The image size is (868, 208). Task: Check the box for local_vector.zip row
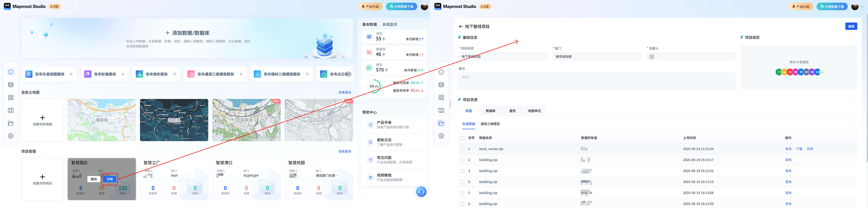click(x=462, y=149)
